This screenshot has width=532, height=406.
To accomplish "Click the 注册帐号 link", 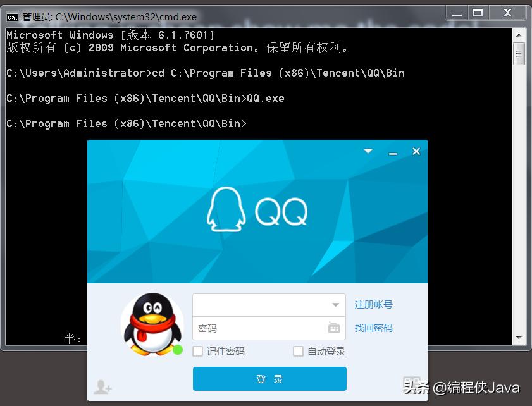I will 374,305.
